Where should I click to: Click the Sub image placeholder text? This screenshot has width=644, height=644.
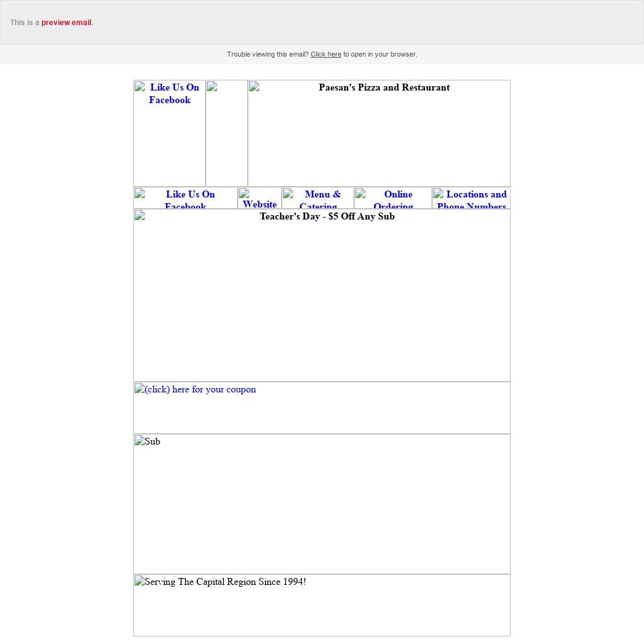coord(152,442)
